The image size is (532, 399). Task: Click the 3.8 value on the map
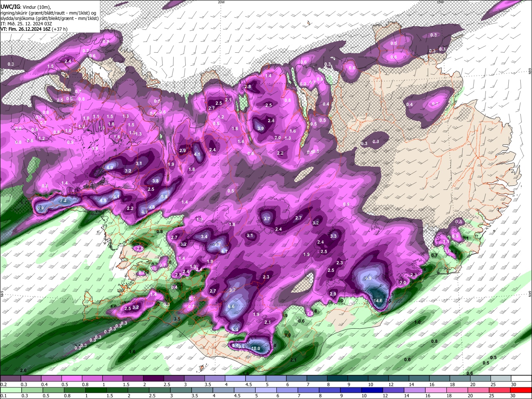click(x=155, y=181)
